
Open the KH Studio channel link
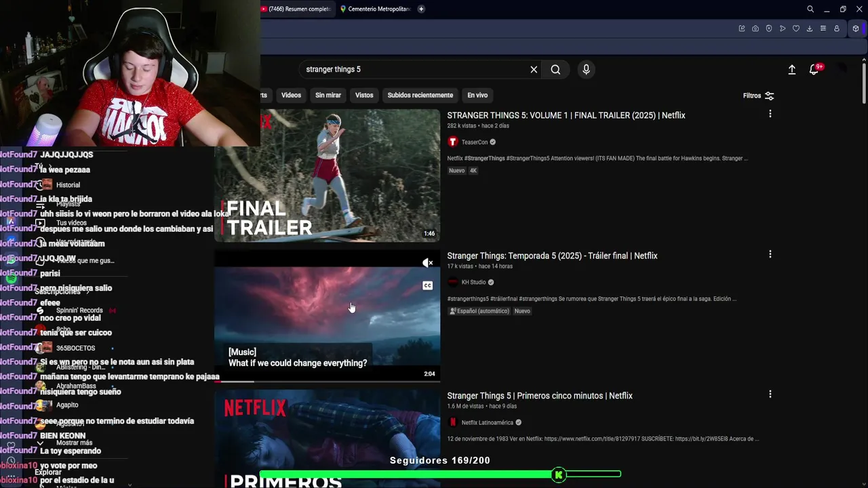click(473, 282)
